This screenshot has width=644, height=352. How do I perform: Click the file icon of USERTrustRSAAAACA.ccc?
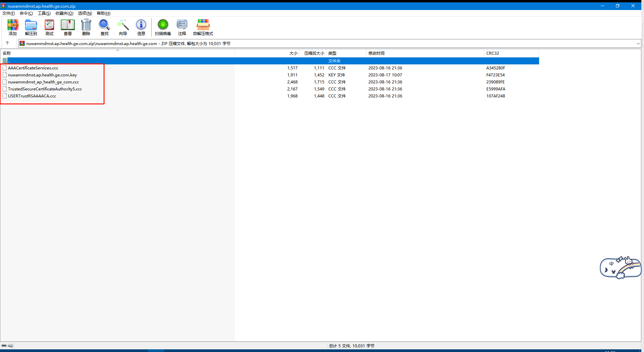tap(5, 96)
